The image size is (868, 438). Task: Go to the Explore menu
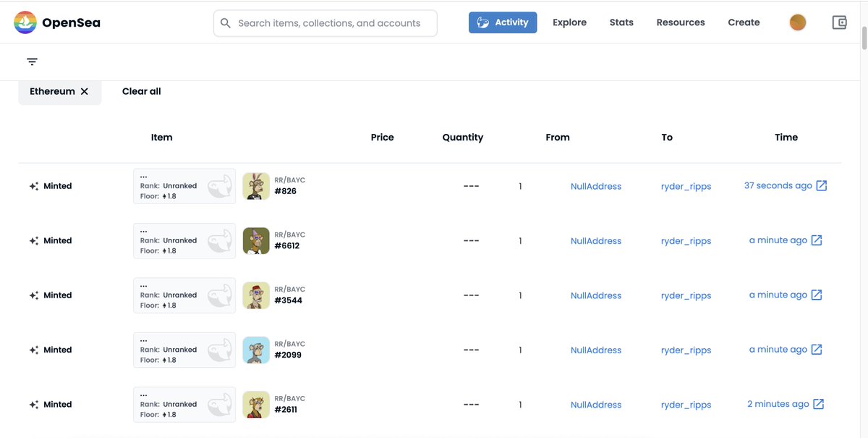569,22
